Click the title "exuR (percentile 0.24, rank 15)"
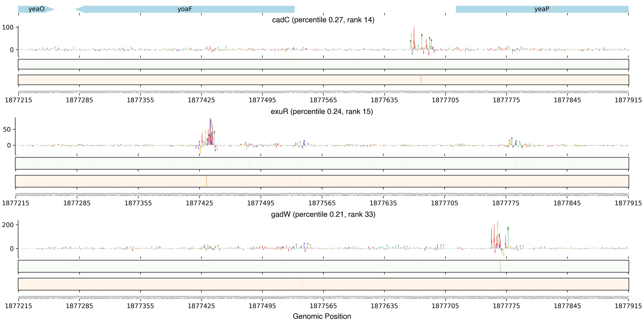Image resolution: width=644 pixels, height=322 pixels. tap(322, 112)
